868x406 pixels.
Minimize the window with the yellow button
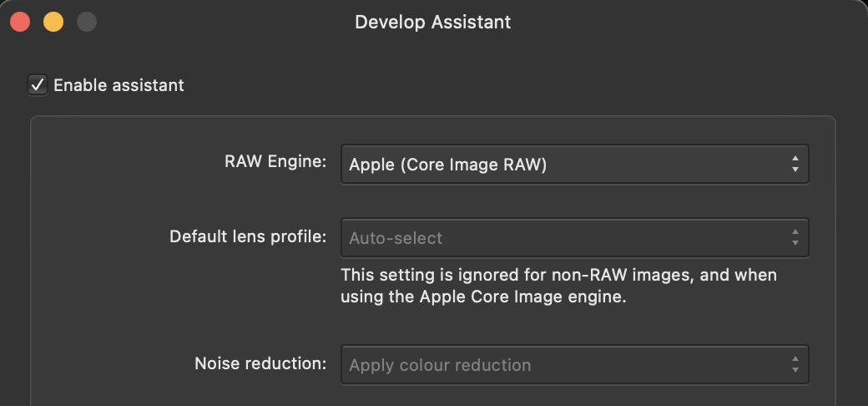53,23
